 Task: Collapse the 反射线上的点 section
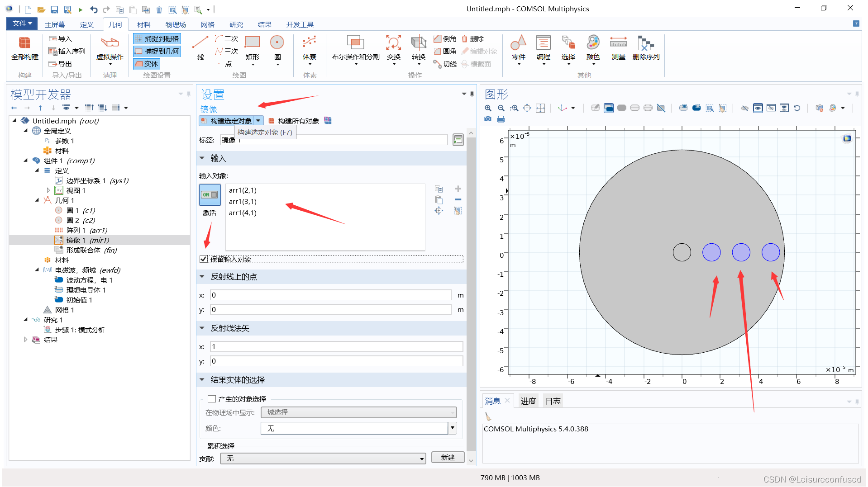202,277
